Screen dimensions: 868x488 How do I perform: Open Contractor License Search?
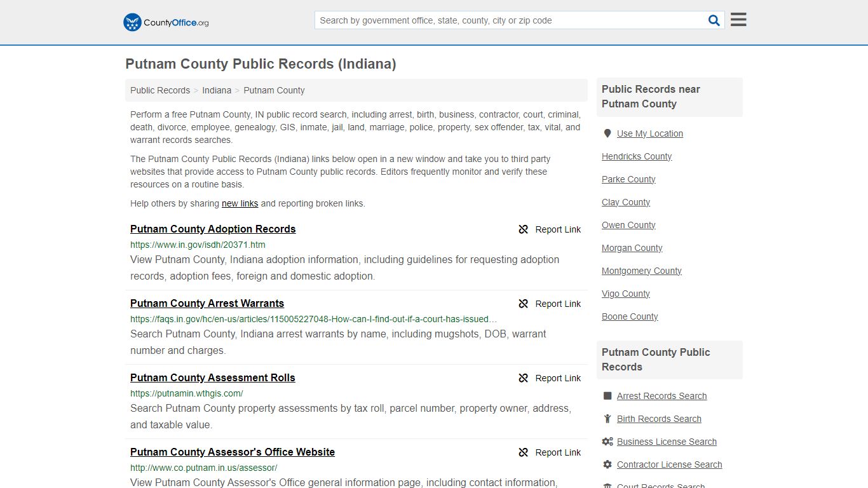(669, 464)
